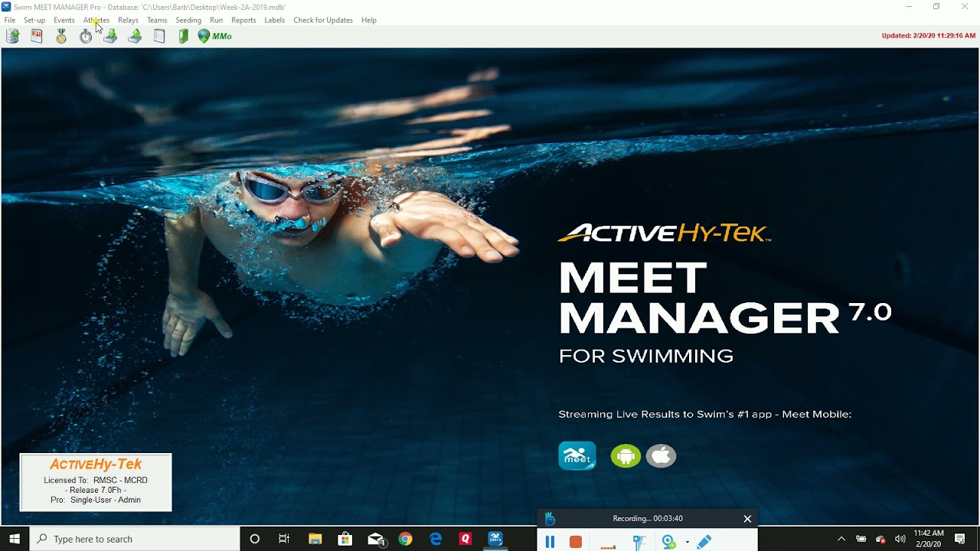Click the battery icon in the system tray
Viewport: 980px width, 551px height.
861,539
